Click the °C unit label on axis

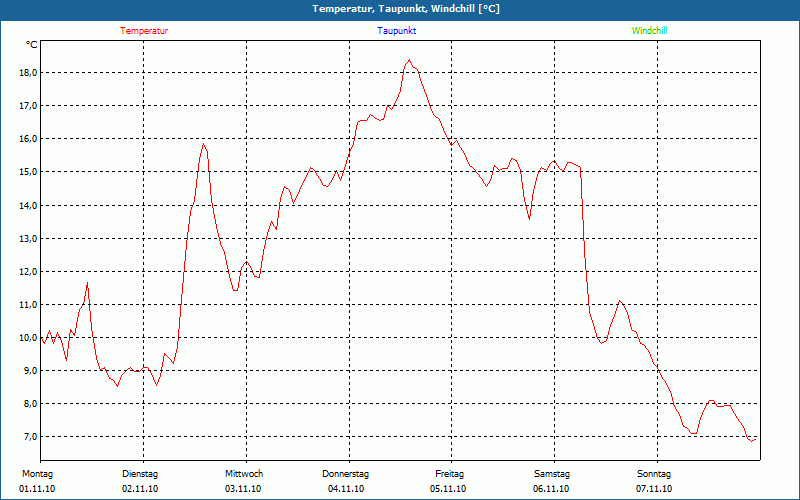[32, 45]
